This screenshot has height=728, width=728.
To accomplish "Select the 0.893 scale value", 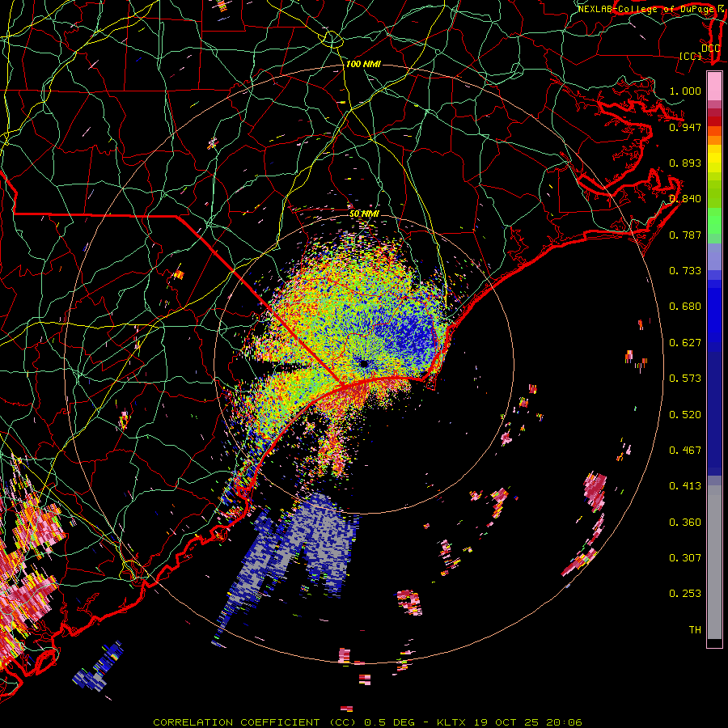I will (685, 163).
